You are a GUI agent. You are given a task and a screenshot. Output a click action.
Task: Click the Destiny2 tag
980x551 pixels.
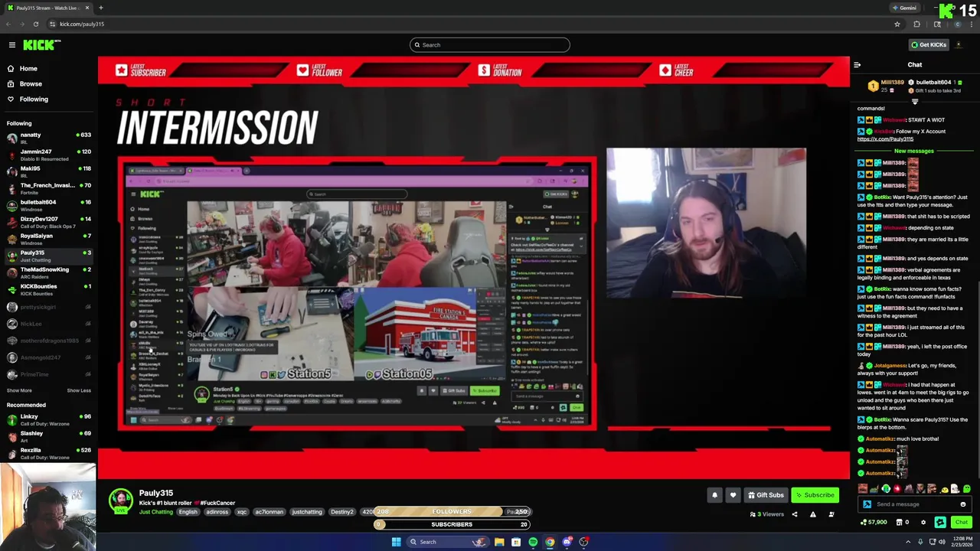[x=342, y=512]
